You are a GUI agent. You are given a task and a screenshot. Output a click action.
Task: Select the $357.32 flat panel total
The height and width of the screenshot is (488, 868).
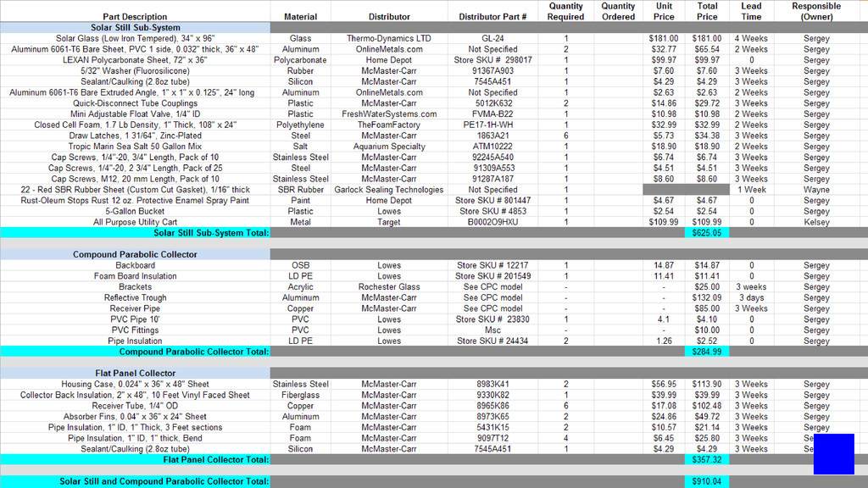707,460
